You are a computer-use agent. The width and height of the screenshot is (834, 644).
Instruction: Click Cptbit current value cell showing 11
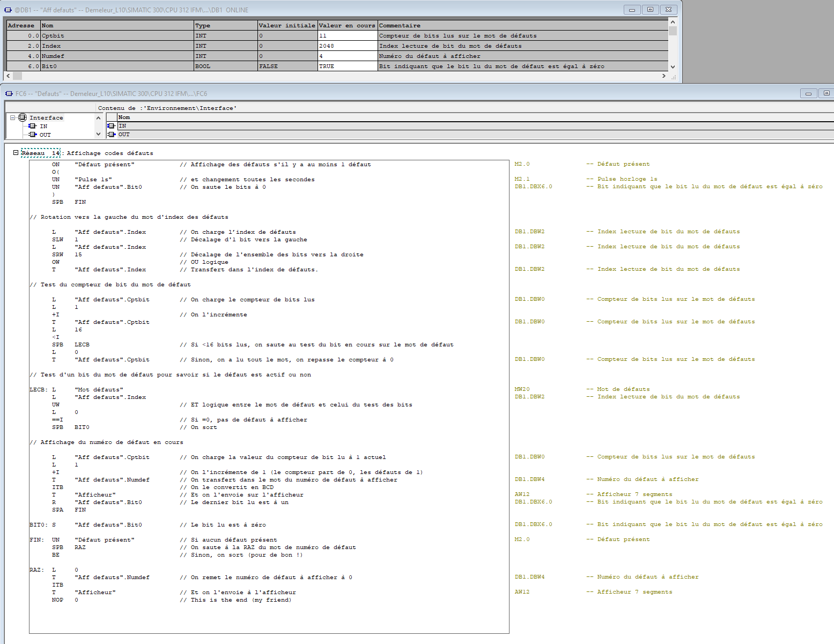coord(348,36)
